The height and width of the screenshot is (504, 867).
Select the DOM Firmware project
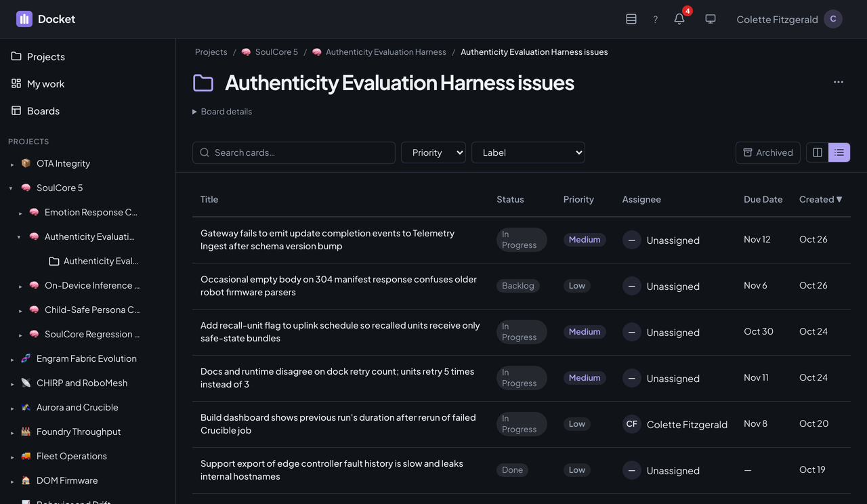(67, 480)
